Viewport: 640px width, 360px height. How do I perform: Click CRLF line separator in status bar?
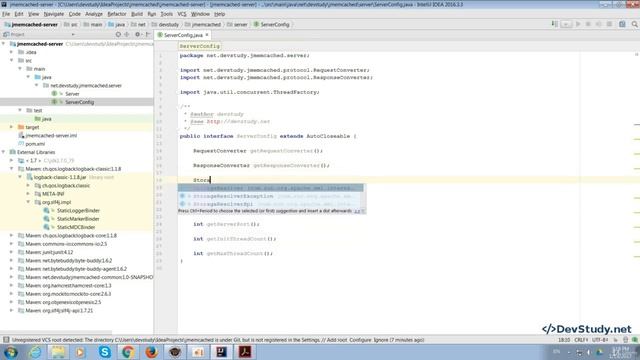click(x=581, y=340)
